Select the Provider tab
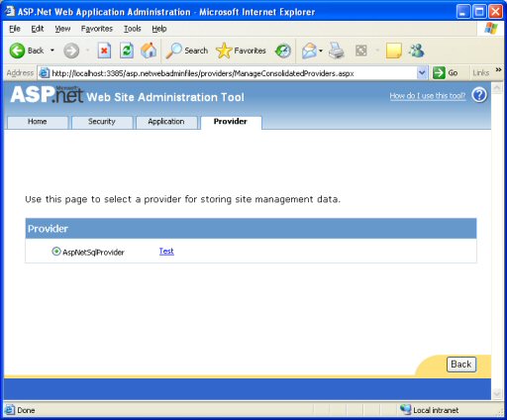Screen dimensions: 507x420 [231, 122]
